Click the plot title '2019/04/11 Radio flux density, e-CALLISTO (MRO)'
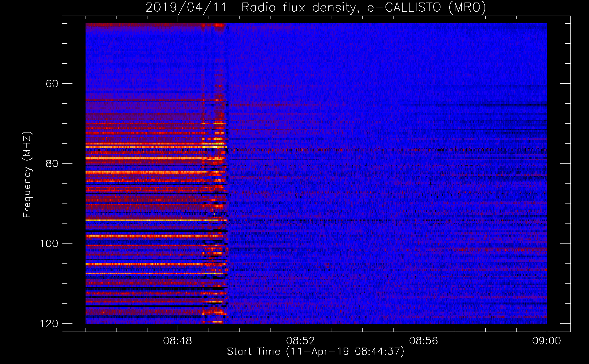 [316, 8]
